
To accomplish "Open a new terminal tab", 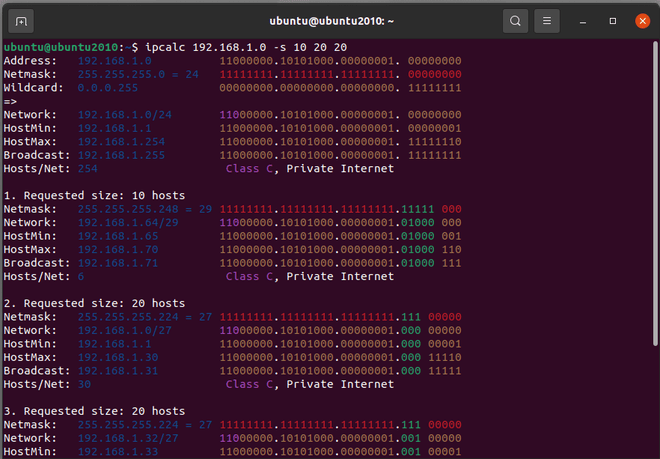I will tap(22, 20).
